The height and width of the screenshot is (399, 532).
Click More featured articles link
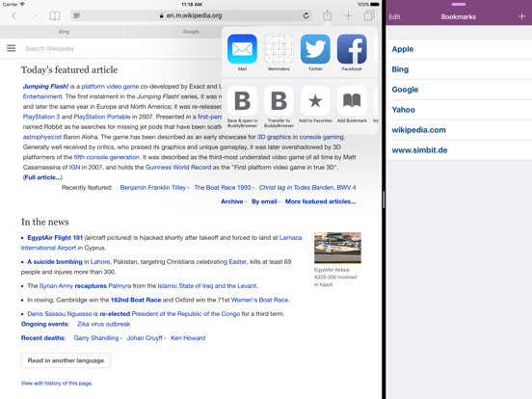320,201
